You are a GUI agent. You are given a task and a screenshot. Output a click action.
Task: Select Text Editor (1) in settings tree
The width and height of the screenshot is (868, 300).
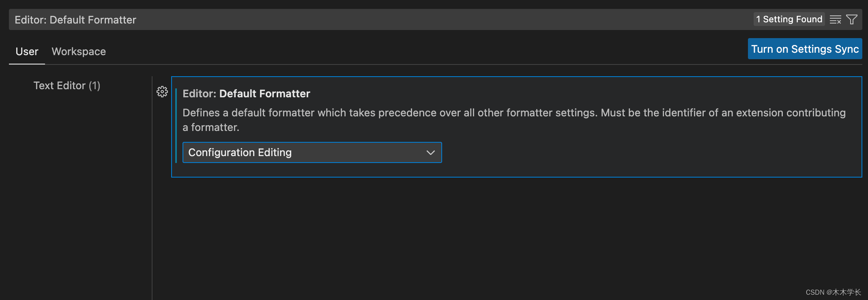67,86
